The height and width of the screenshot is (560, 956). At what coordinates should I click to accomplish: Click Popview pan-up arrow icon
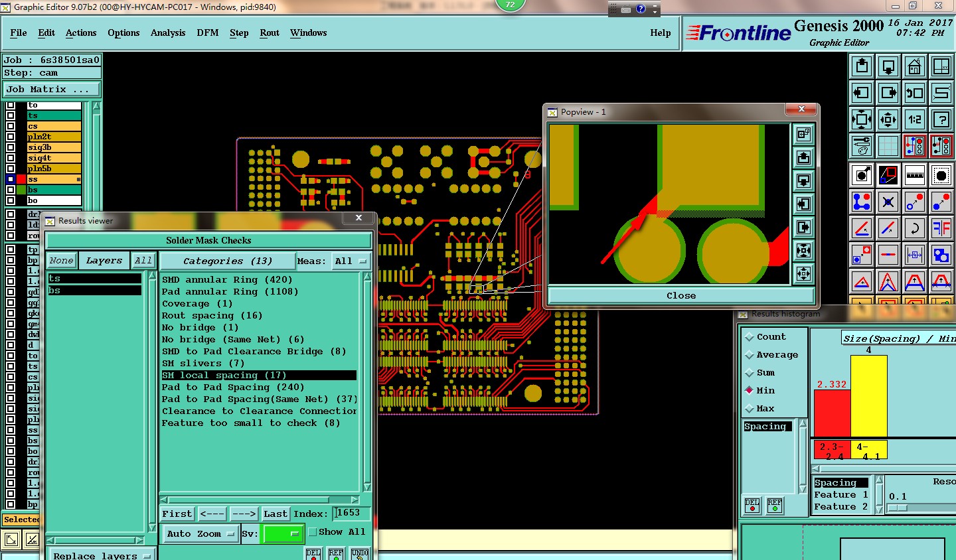[803, 157]
